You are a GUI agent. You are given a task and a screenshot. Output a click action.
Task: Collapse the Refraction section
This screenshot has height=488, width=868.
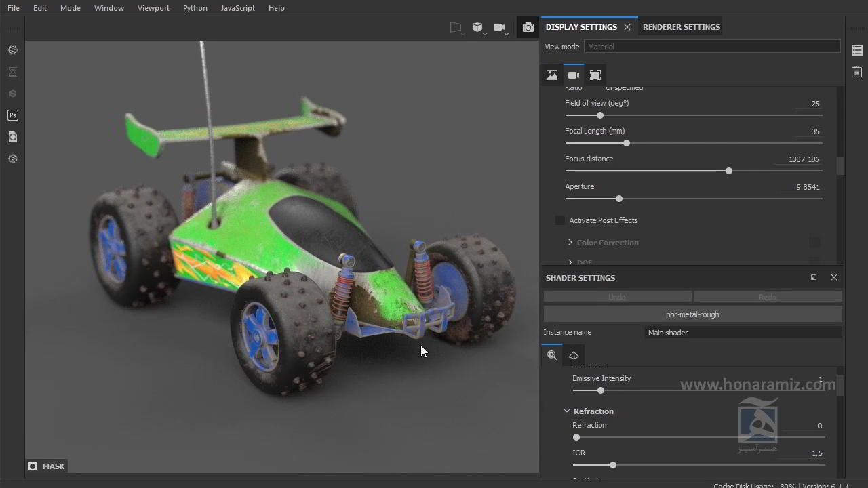point(567,411)
